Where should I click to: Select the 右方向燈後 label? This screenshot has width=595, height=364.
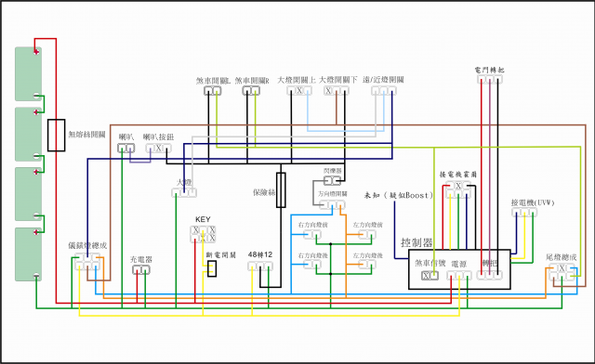(313, 256)
